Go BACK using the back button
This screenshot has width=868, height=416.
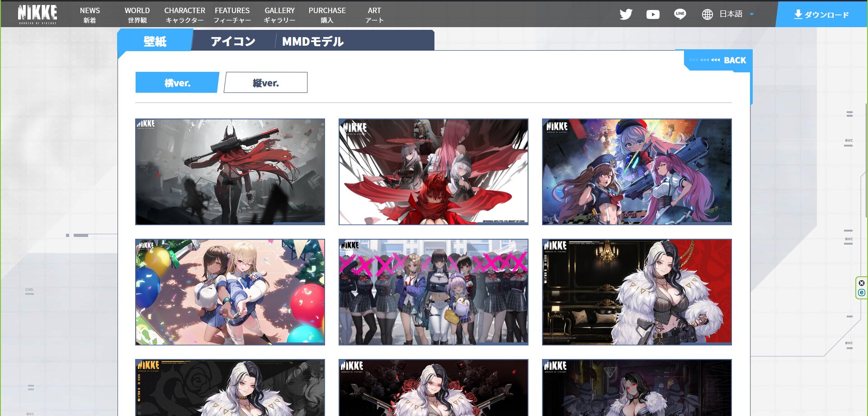point(718,60)
